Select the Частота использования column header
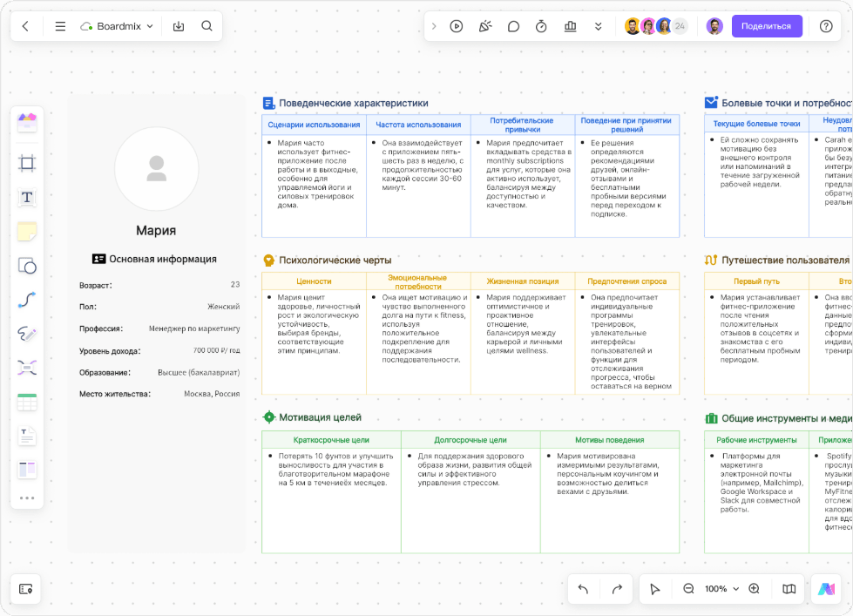 pos(418,125)
